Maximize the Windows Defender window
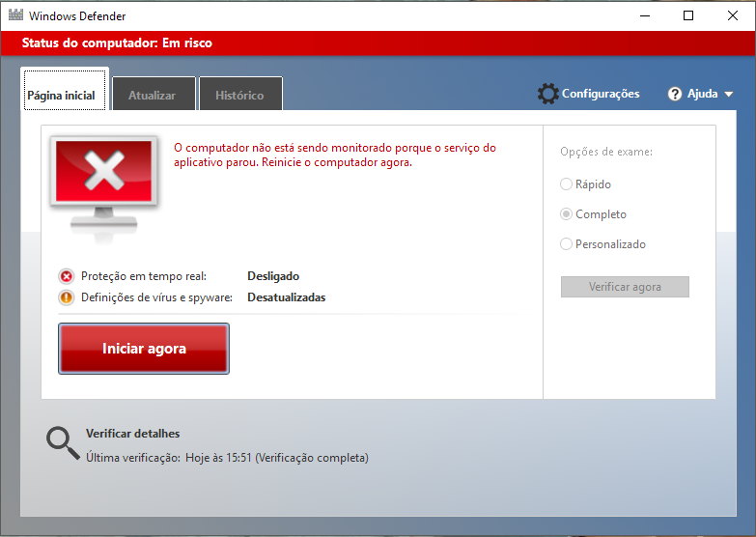 point(688,15)
